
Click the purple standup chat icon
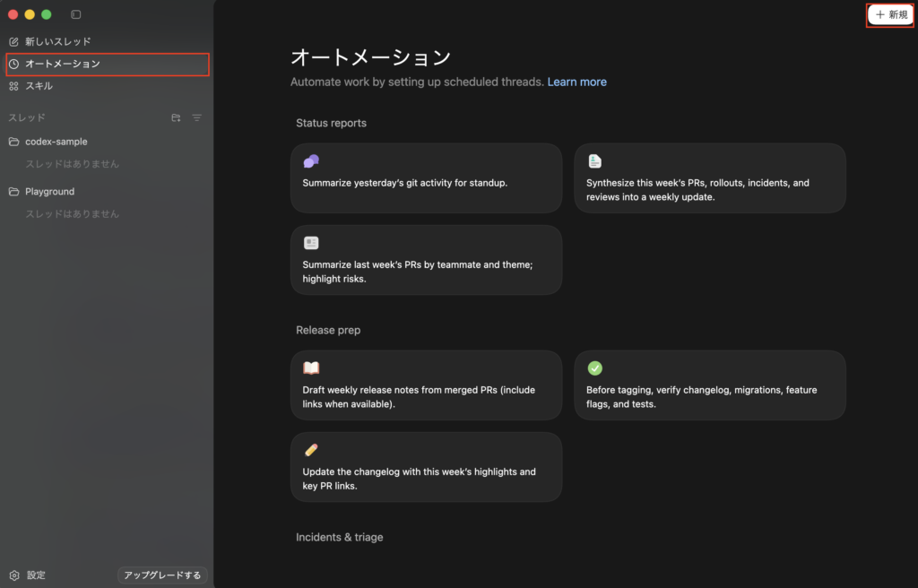[x=311, y=161]
